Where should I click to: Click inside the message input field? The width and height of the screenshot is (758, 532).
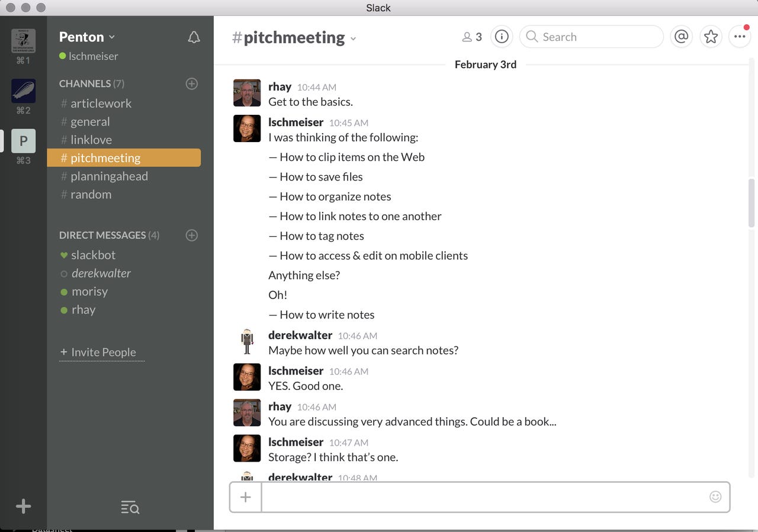pyautogui.click(x=474, y=497)
